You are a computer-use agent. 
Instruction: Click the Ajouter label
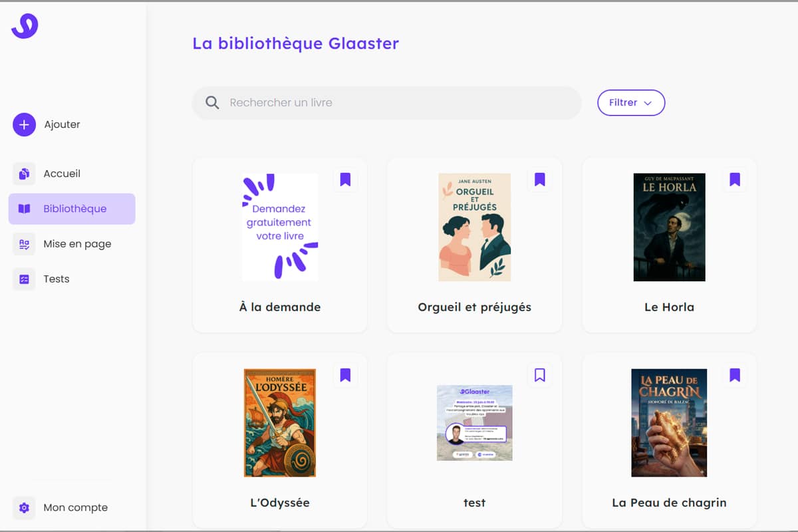tap(63, 124)
